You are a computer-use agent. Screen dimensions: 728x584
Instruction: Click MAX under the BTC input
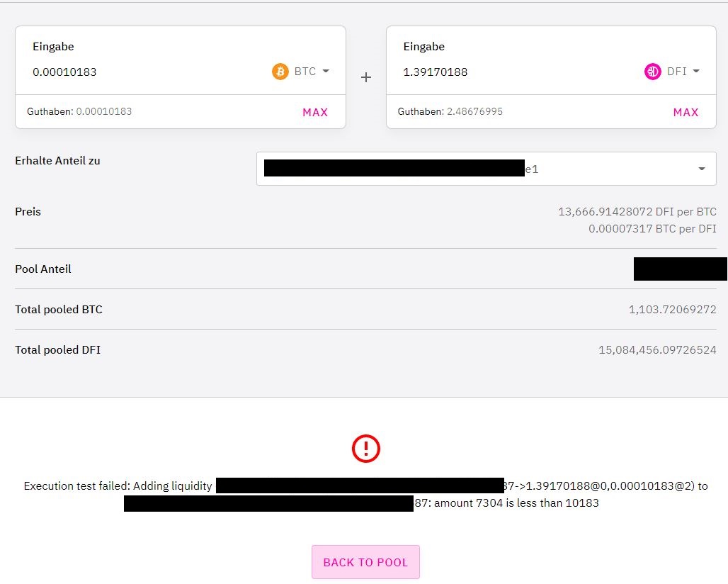pos(315,113)
